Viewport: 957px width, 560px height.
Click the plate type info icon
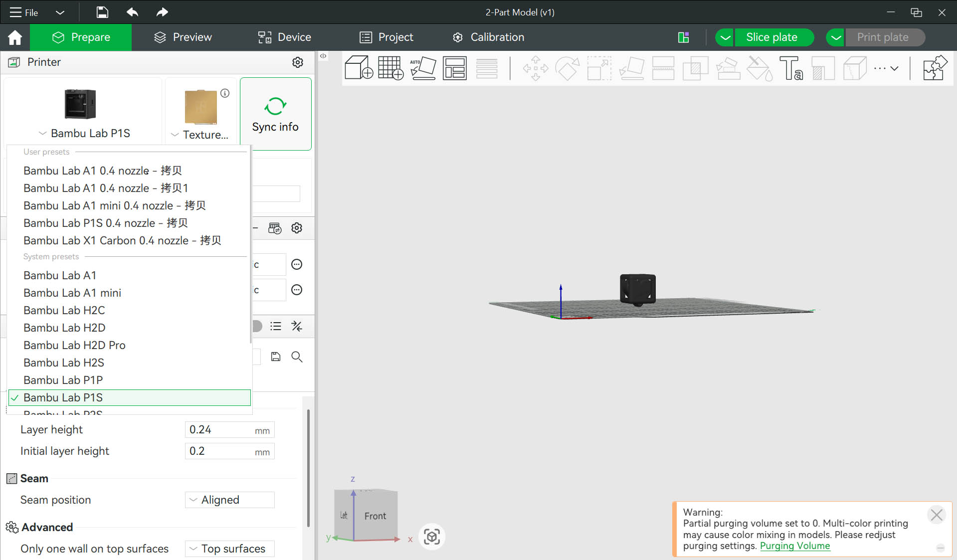click(x=225, y=93)
